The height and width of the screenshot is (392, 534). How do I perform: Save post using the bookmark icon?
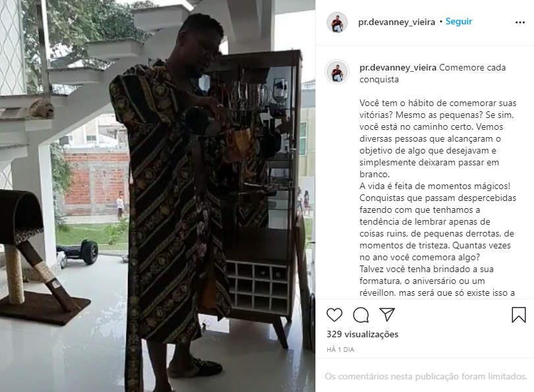click(x=519, y=314)
